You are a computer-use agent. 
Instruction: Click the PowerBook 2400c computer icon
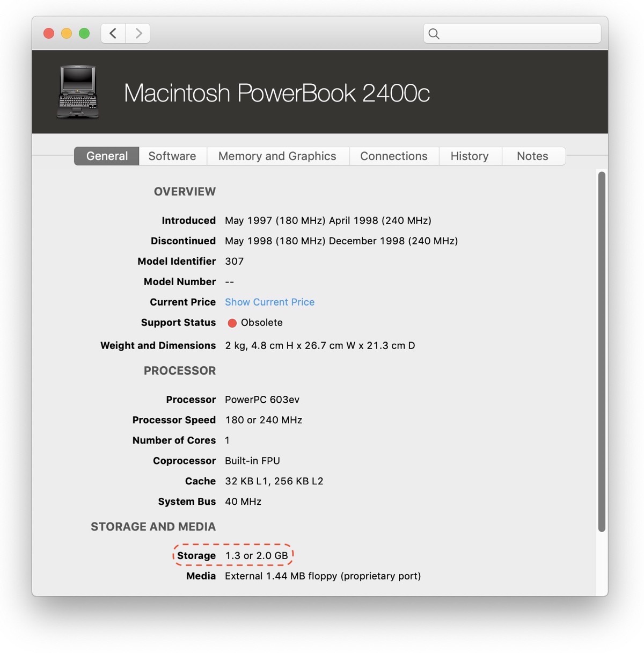(77, 92)
